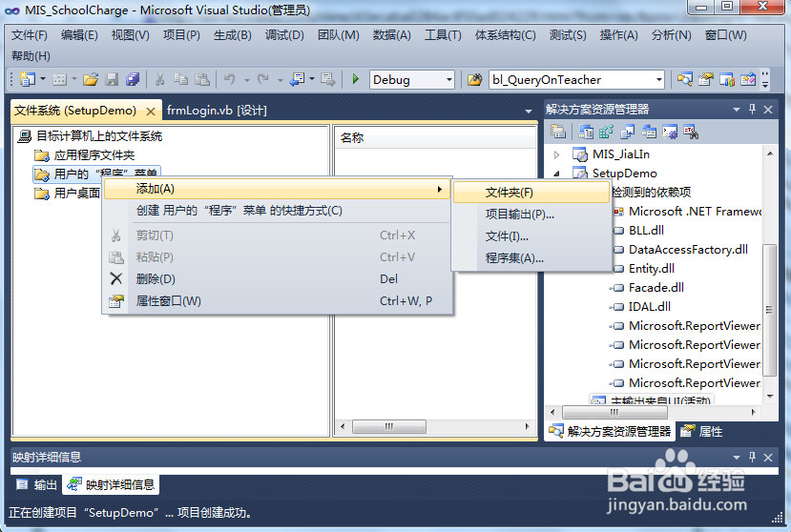791x532 pixels.
Task: Select IDAL.dll in Solution Explorer
Action: [649, 307]
